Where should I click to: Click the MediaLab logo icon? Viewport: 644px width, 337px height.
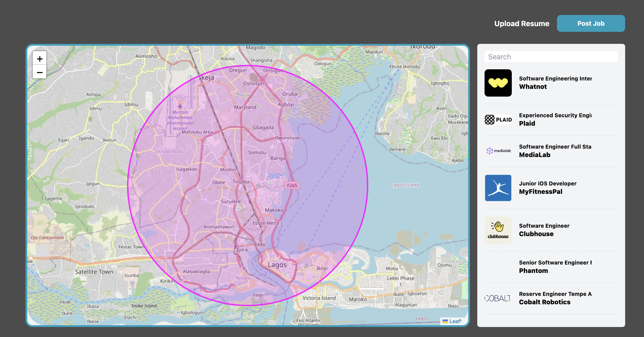coord(498,151)
